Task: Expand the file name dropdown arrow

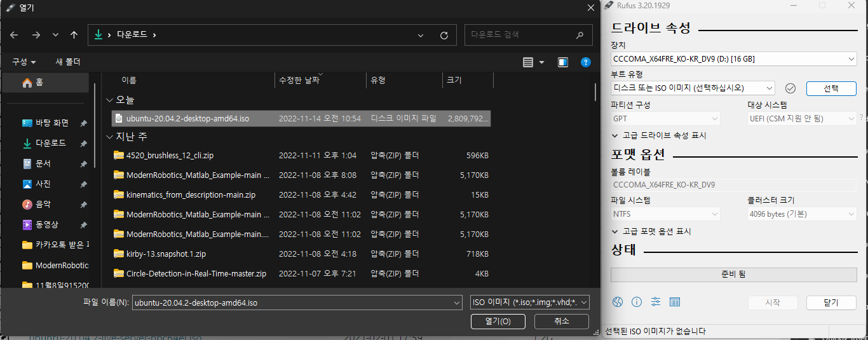Action: [x=456, y=303]
